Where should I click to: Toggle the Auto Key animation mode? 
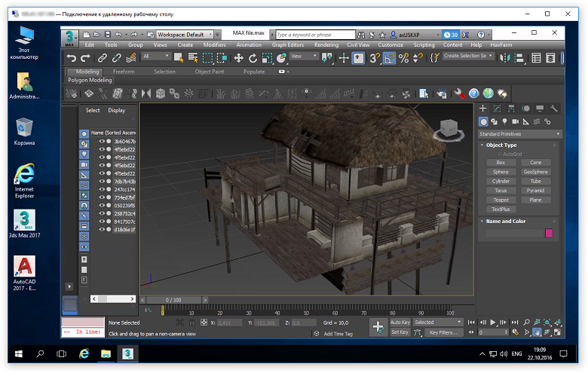pyautogui.click(x=400, y=322)
